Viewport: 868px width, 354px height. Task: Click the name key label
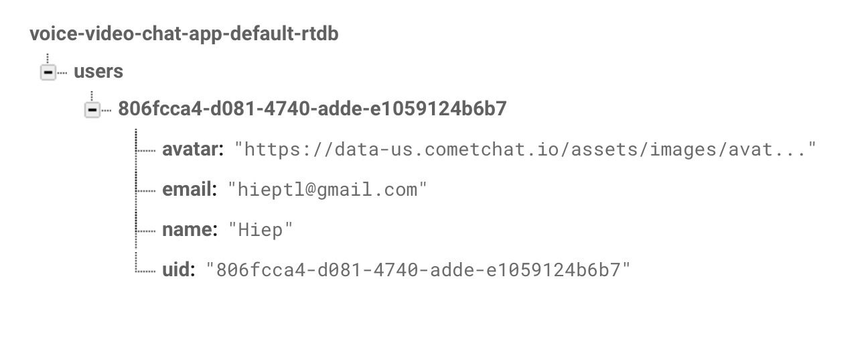pos(190,230)
